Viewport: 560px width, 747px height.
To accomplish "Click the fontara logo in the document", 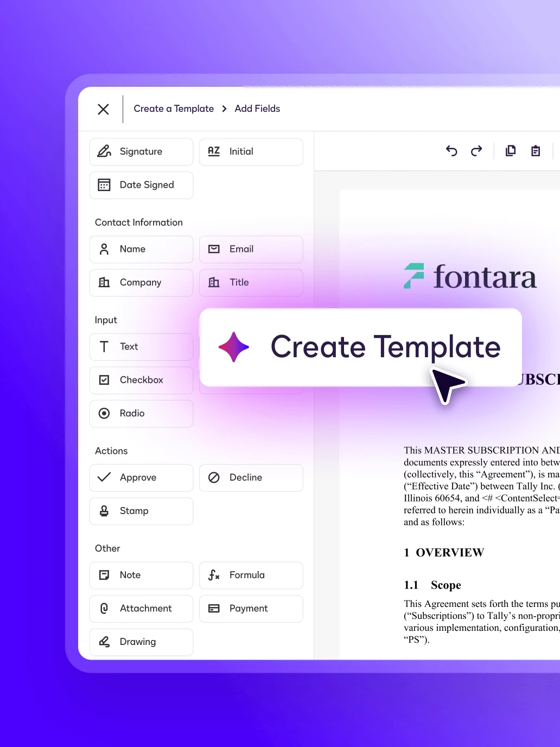I will coord(470,277).
